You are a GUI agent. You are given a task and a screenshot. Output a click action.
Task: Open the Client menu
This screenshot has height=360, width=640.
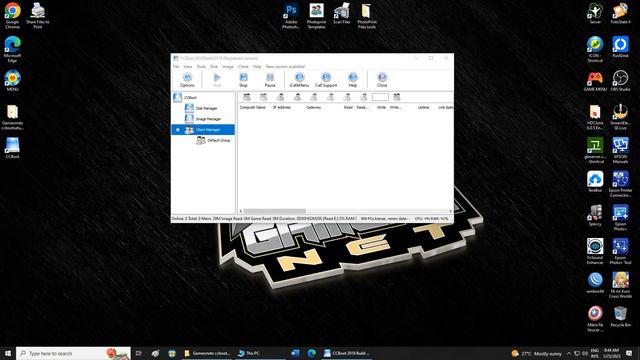tap(243, 67)
